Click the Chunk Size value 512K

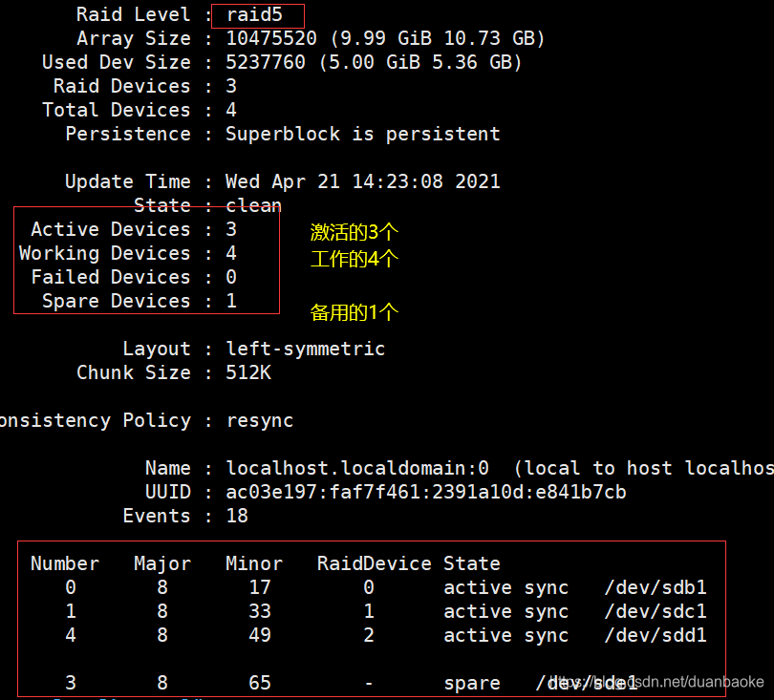click(248, 372)
